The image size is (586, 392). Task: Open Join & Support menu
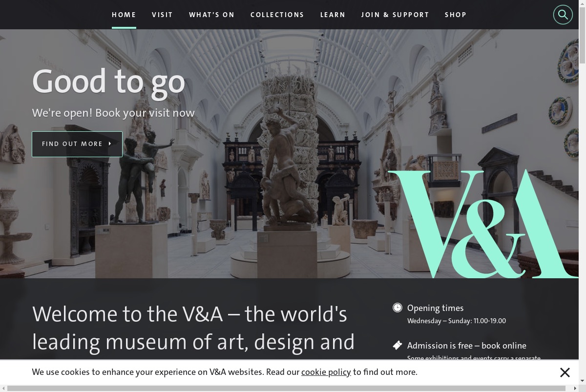tap(395, 15)
